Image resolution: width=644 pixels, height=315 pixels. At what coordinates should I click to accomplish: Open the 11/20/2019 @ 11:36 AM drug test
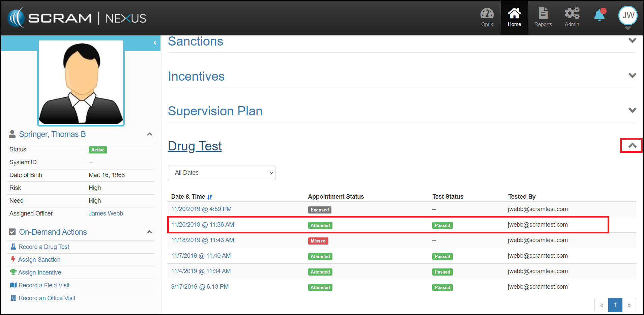tap(202, 225)
